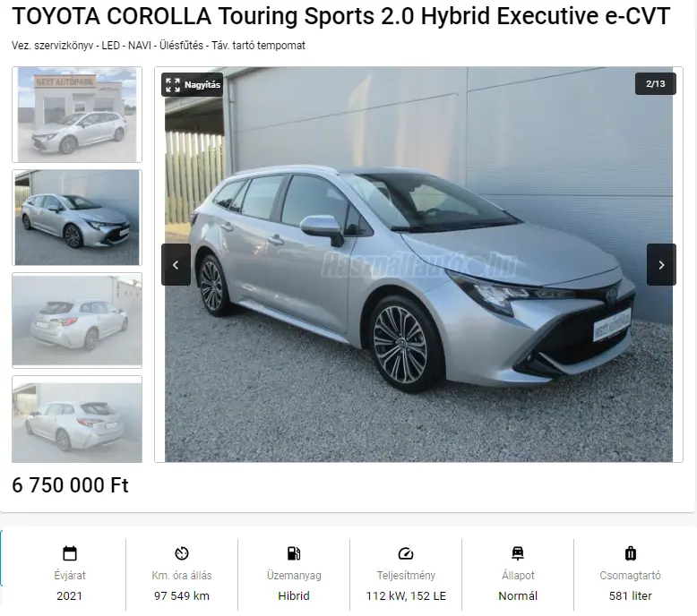Viewport: 697px width, 616px height.
Task: Go to next photo with right arrow
Action: (661, 265)
